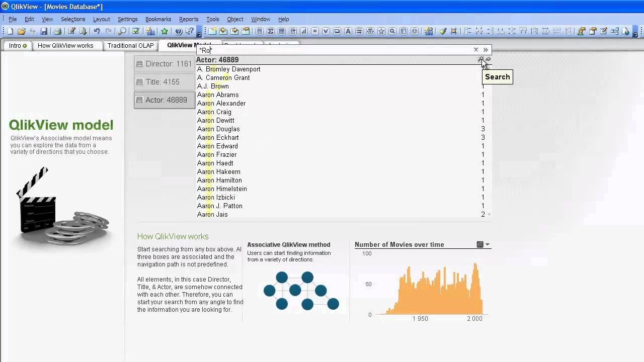Click the Create Chart bar icon

click(x=304, y=31)
